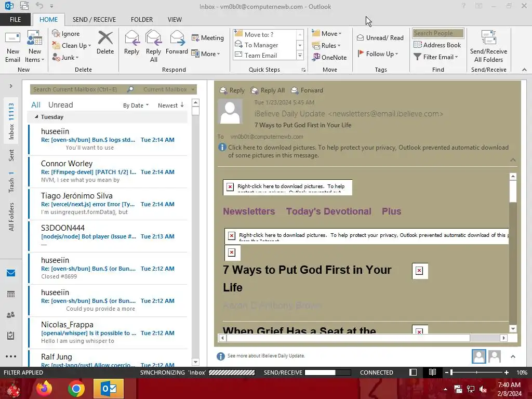Adjust the zoom slider
The width and height of the screenshot is (532, 399).
tap(476, 372)
